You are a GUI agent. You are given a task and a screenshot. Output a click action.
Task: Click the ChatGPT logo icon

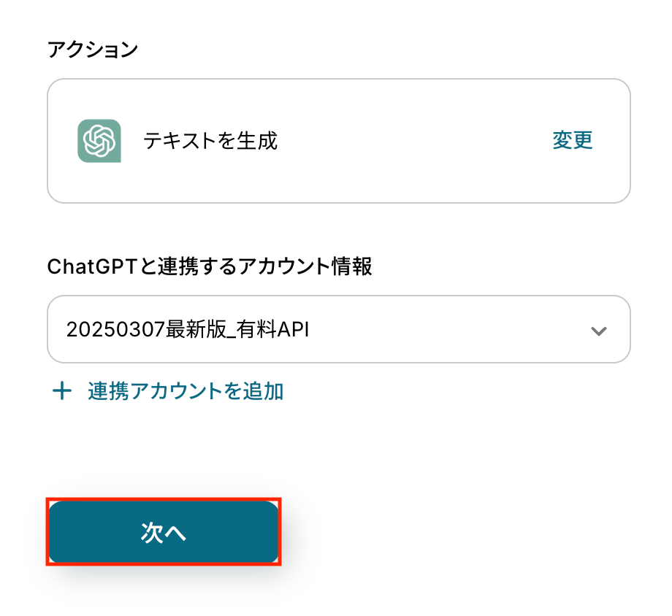point(99,140)
